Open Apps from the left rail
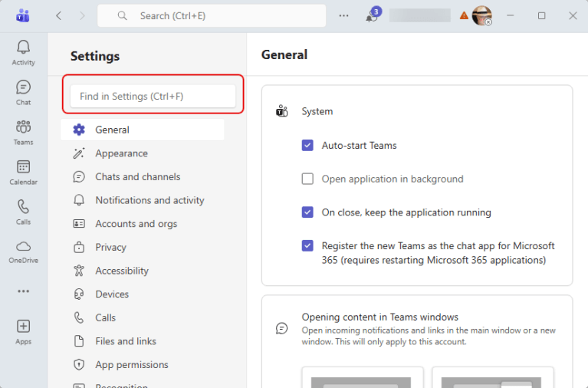588x388 pixels. click(x=23, y=330)
